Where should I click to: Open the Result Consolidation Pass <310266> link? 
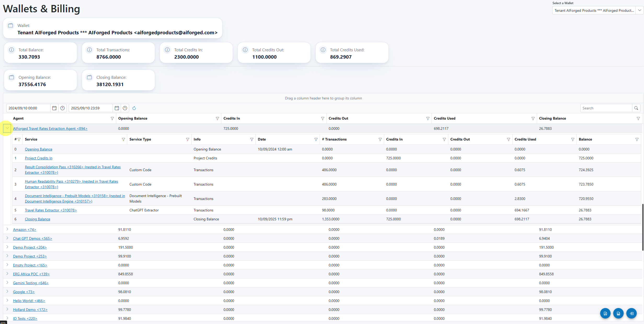(x=73, y=170)
